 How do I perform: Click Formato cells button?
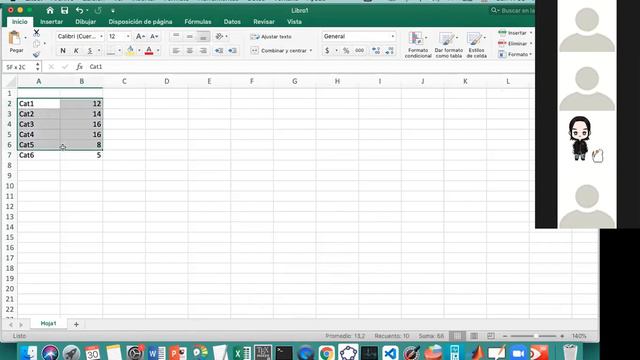click(x=515, y=54)
